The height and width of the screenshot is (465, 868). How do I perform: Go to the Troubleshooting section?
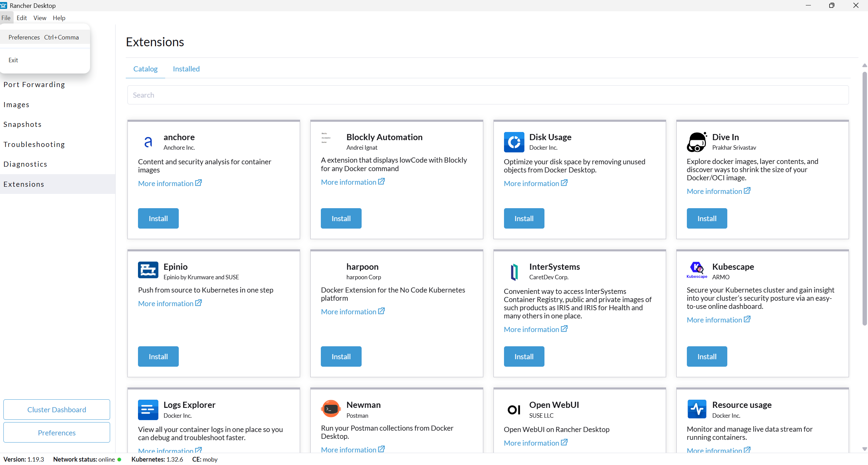click(x=57, y=145)
